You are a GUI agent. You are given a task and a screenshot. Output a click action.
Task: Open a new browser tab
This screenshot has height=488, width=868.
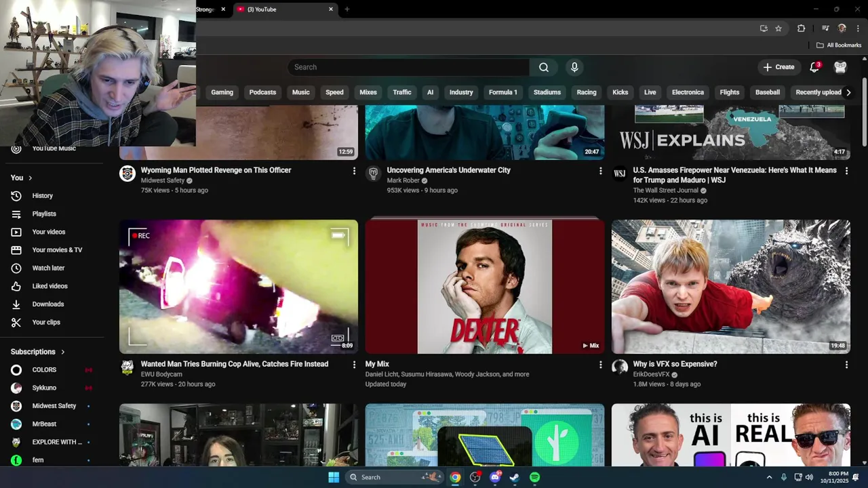point(347,9)
